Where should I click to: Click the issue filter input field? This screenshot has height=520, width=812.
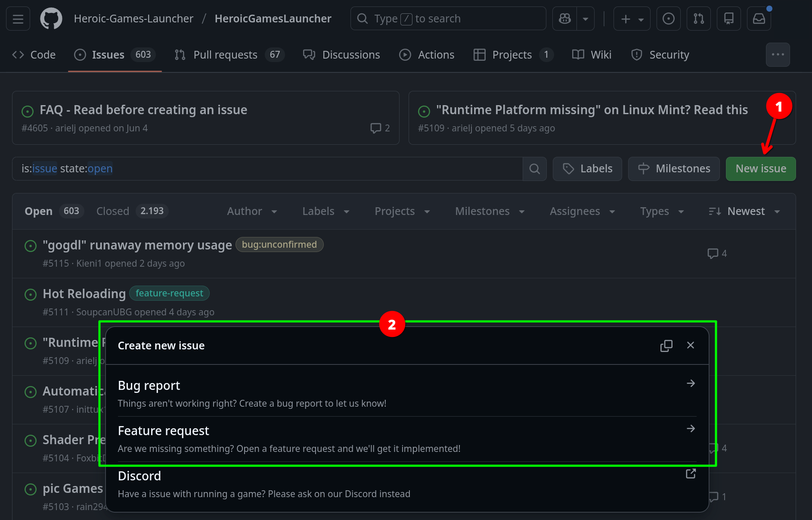pyautogui.click(x=267, y=169)
